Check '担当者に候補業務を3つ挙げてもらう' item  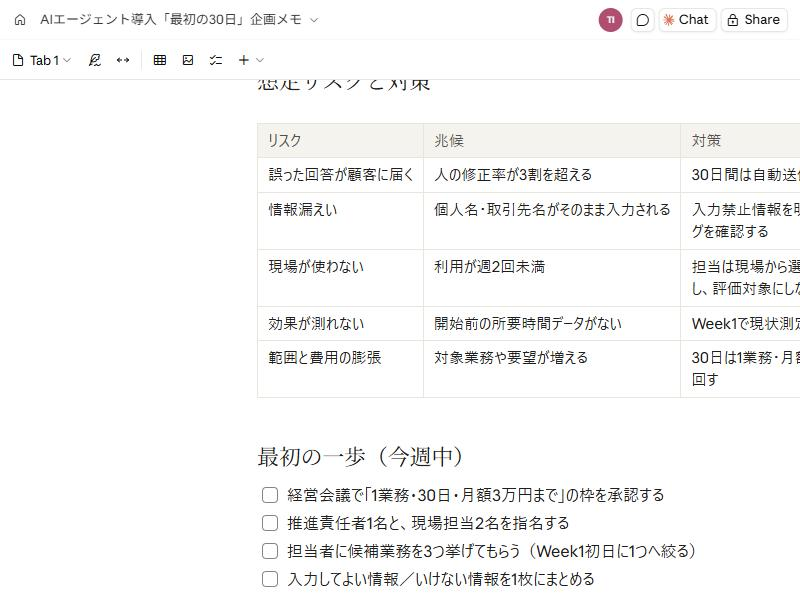pos(270,551)
